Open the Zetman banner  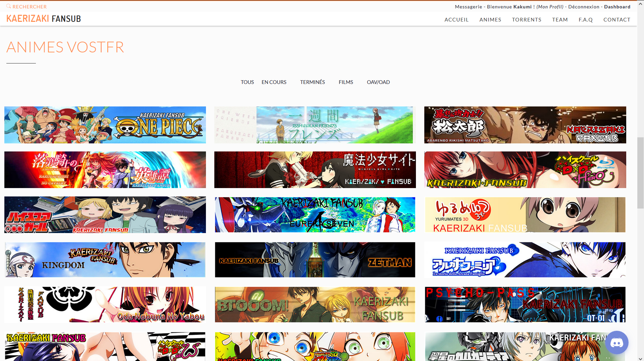[315, 260]
